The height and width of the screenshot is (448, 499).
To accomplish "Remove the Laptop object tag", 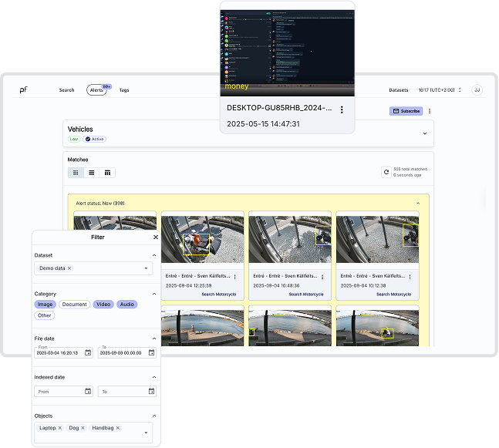I will pos(59,428).
